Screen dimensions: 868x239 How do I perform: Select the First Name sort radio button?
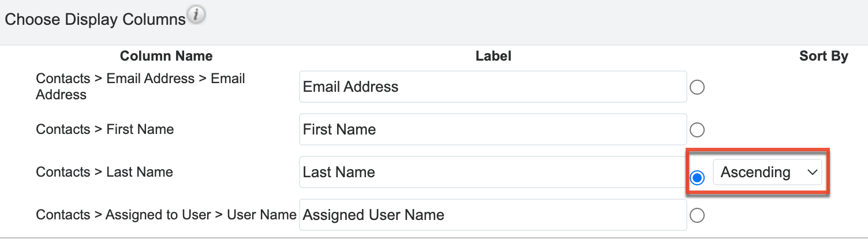[x=697, y=130]
